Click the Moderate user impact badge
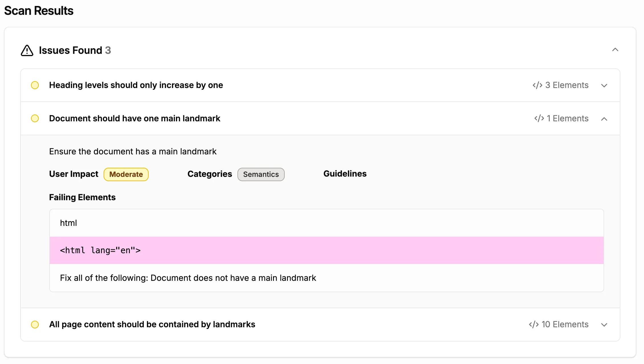This screenshot has height=364, width=644. point(126,174)
